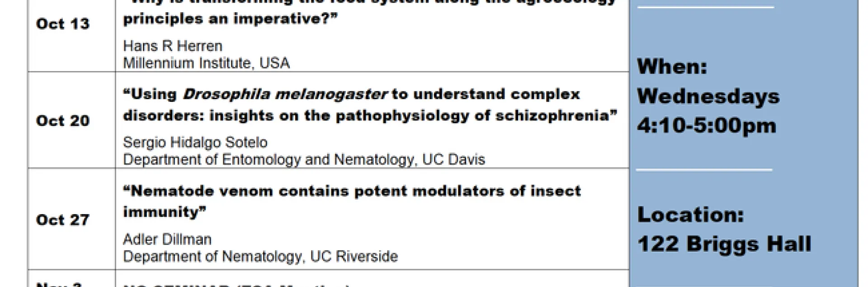The height and width of the screenshot is (287, 868).
Task: Click the Nematode venom seminar title
Action: (352, 191)
